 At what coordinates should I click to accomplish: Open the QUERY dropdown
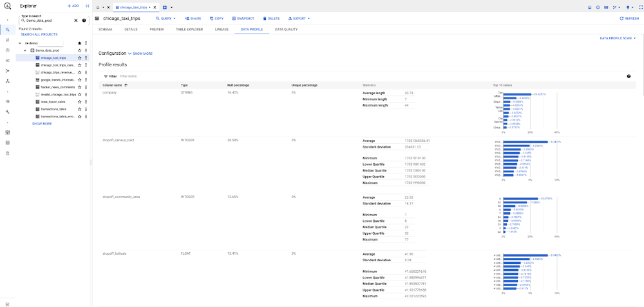(166, 19)
